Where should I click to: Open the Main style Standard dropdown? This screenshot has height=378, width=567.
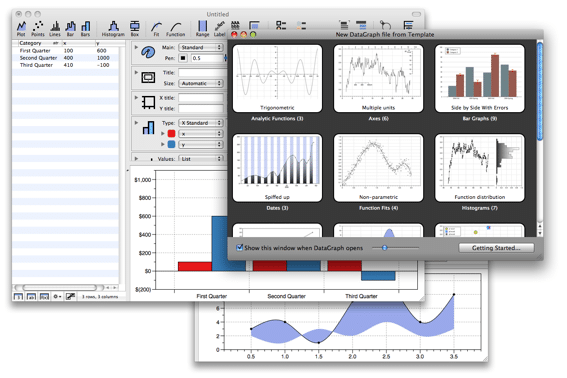[201, 47]
